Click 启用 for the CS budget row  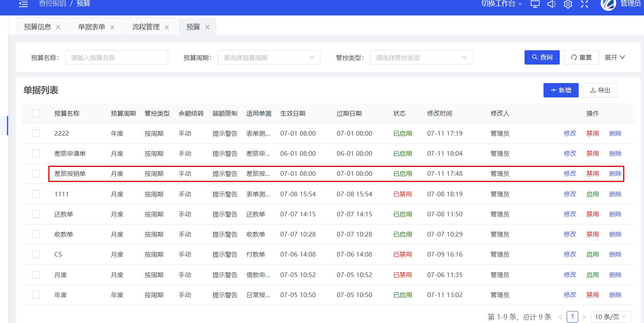[592, 254]
